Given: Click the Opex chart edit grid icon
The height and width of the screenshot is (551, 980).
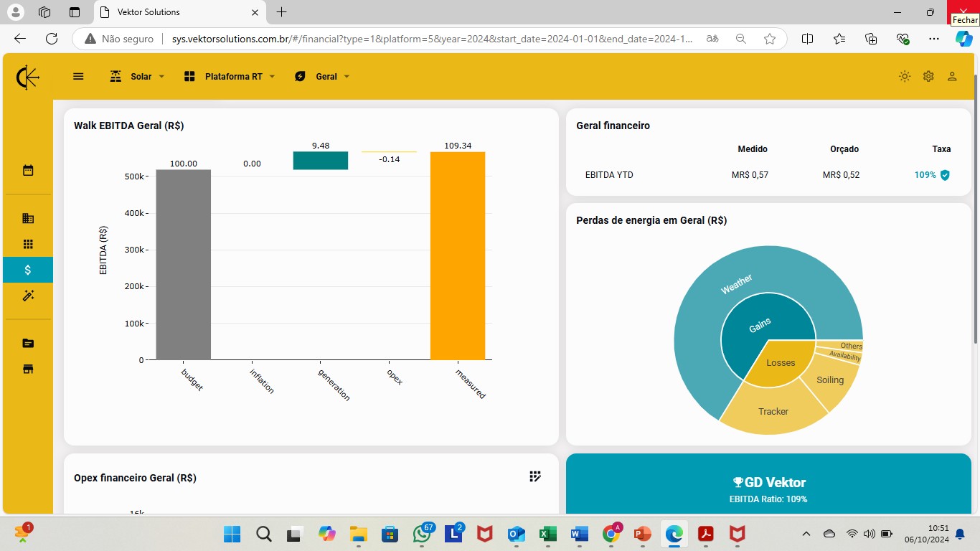Looking at the screenshot, I should 534,476.
